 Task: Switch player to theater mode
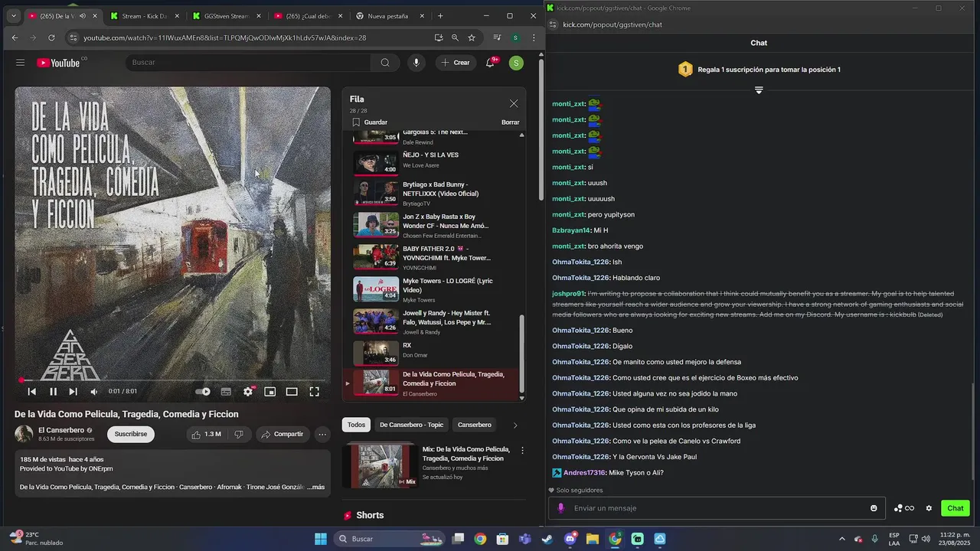tap(292, 392)
